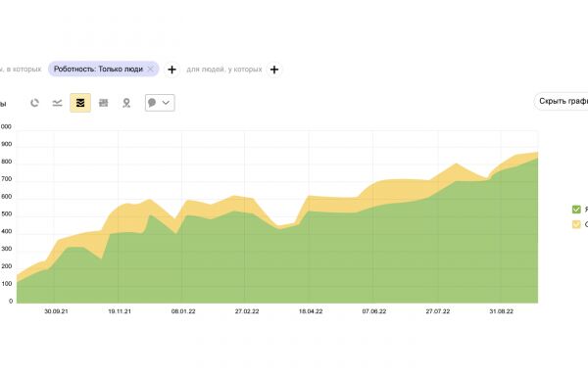This screenshot has width=588, height=376.
Task: Remove the 'Роботность: Только люди' filter
Action: 151,69
